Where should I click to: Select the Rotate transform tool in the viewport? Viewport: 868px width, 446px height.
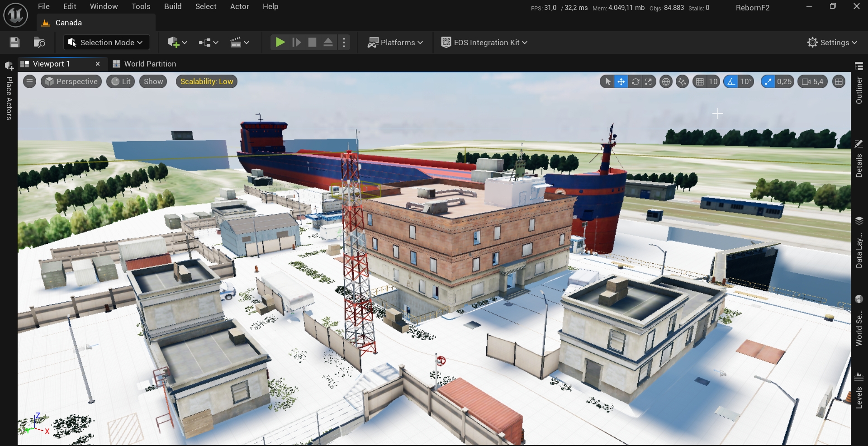635,82
